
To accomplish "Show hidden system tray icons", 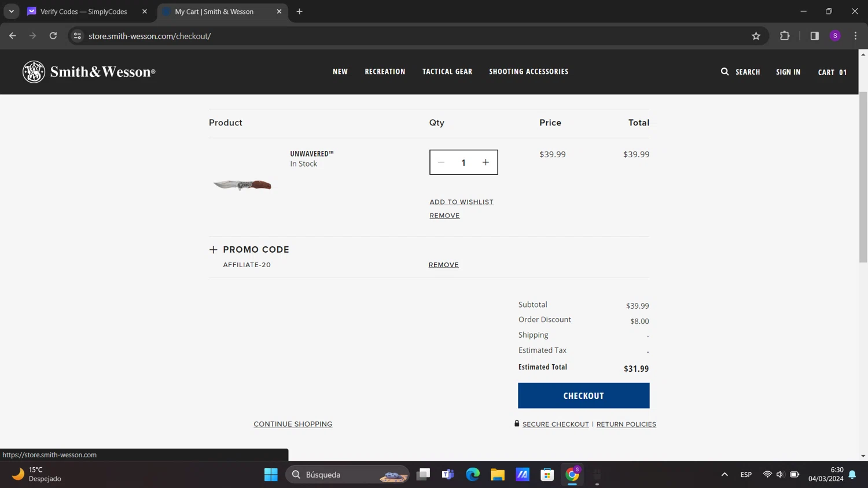I will click(x=724, y=475).
